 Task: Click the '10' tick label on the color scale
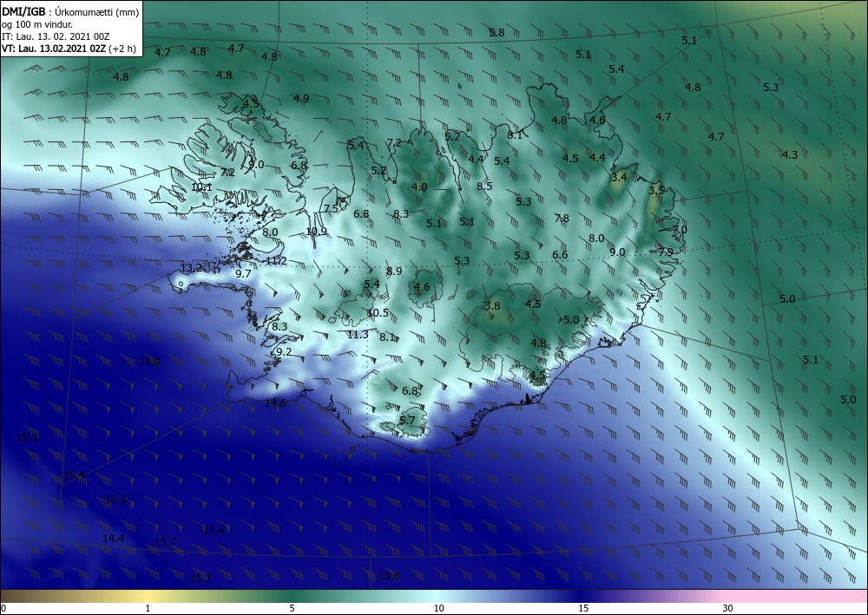(x=438, y=608)
